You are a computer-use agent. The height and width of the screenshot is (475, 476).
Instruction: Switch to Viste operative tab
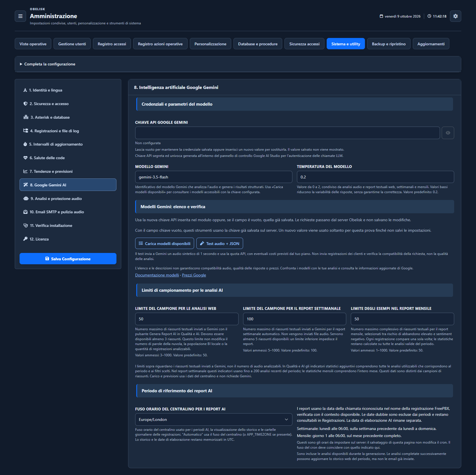[x=33, y=44]
